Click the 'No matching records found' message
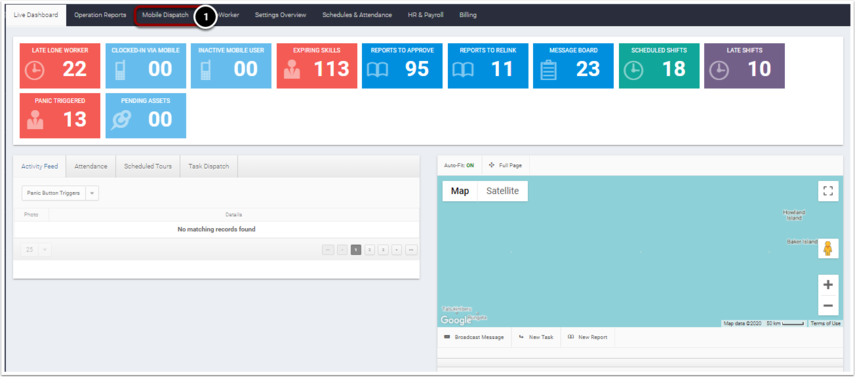 (x=216, y=230)
